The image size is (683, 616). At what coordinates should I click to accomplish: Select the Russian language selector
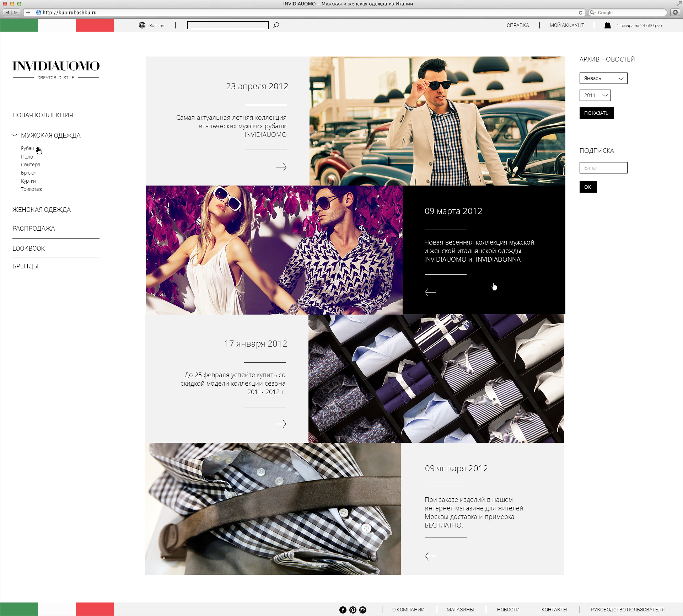(157, 26)
